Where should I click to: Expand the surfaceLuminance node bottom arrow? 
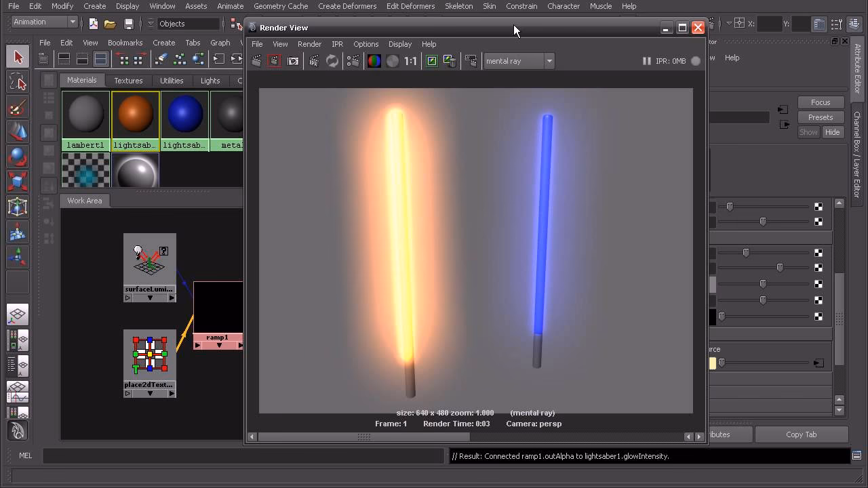pos(150,298)
